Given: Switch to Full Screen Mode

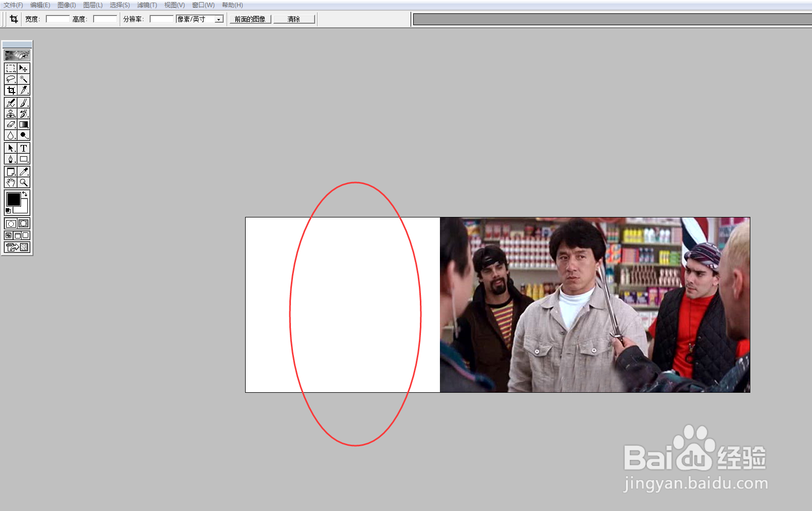Looking at the screenshot, I should (x=26, y=235).
